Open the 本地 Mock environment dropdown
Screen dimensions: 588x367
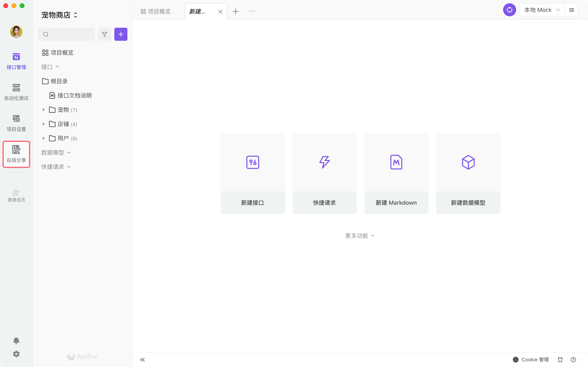click(x=542, y=10)
